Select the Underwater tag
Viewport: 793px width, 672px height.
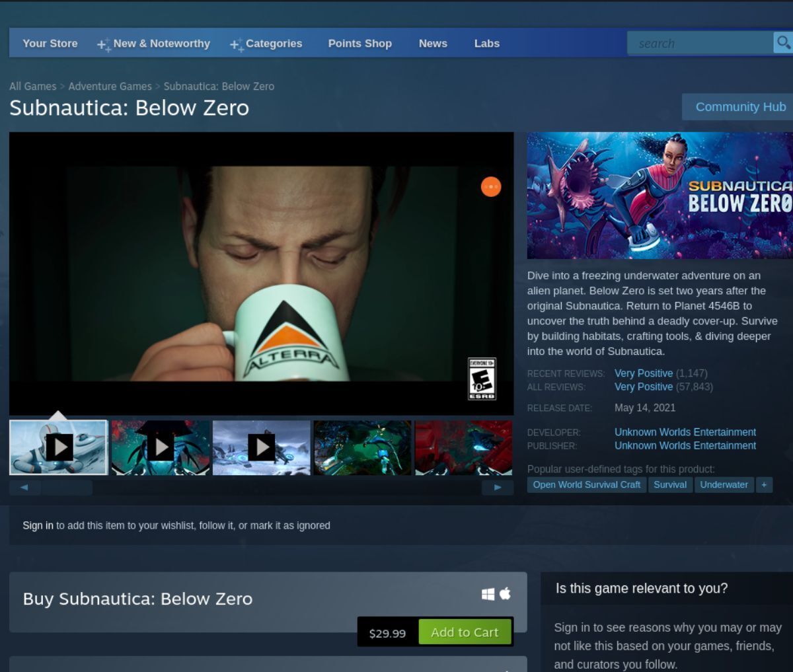point(724,485)
